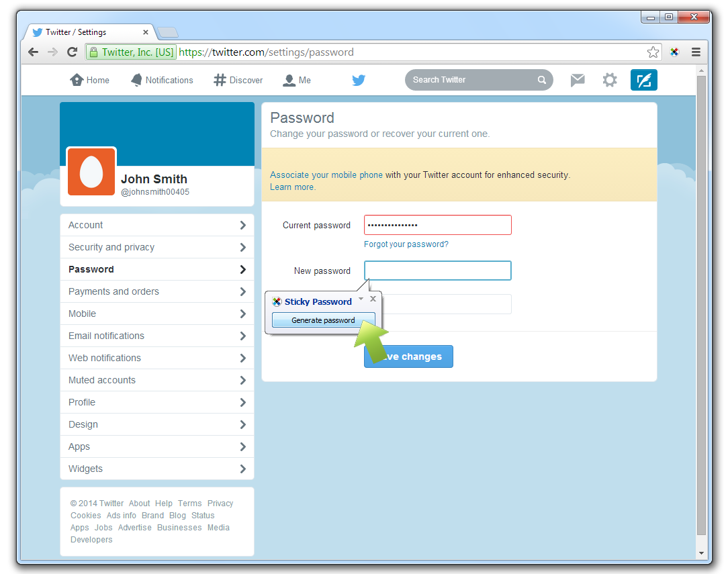Viewport: 728px width, 574px height.
Task: Click footer Media link
Action: [x=219, y=528]
